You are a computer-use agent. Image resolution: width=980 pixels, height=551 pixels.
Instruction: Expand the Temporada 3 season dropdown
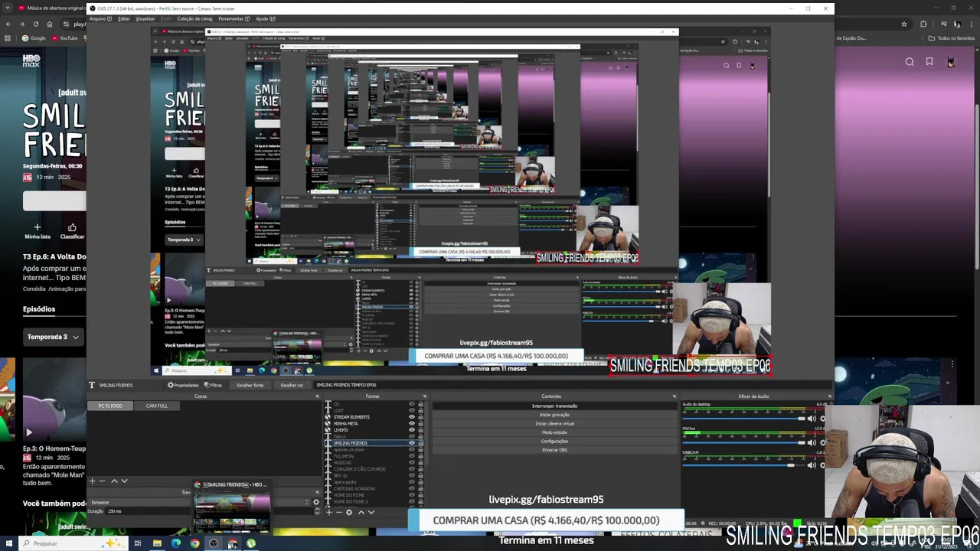[x=54, y=337]
